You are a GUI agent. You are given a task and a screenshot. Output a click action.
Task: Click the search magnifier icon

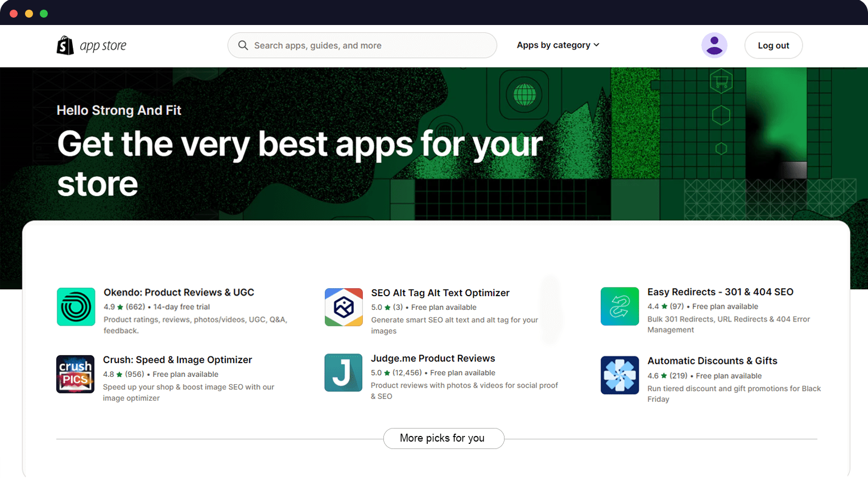pyautogui.click(x=243, y=45)
